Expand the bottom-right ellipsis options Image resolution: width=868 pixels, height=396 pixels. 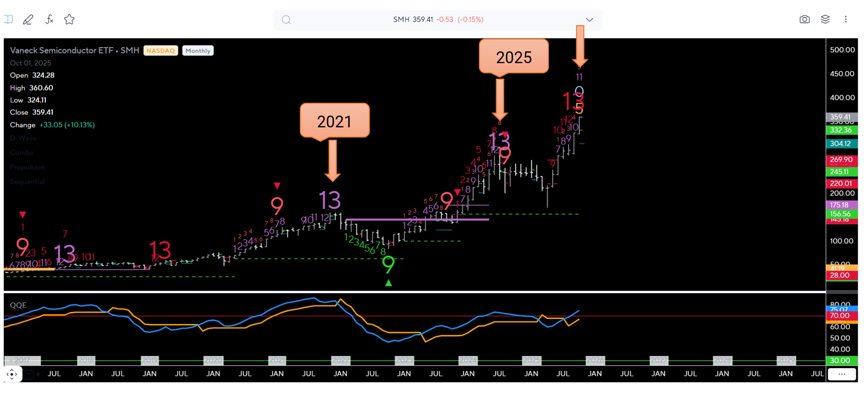pyautogui.click(x=842, y=374)
